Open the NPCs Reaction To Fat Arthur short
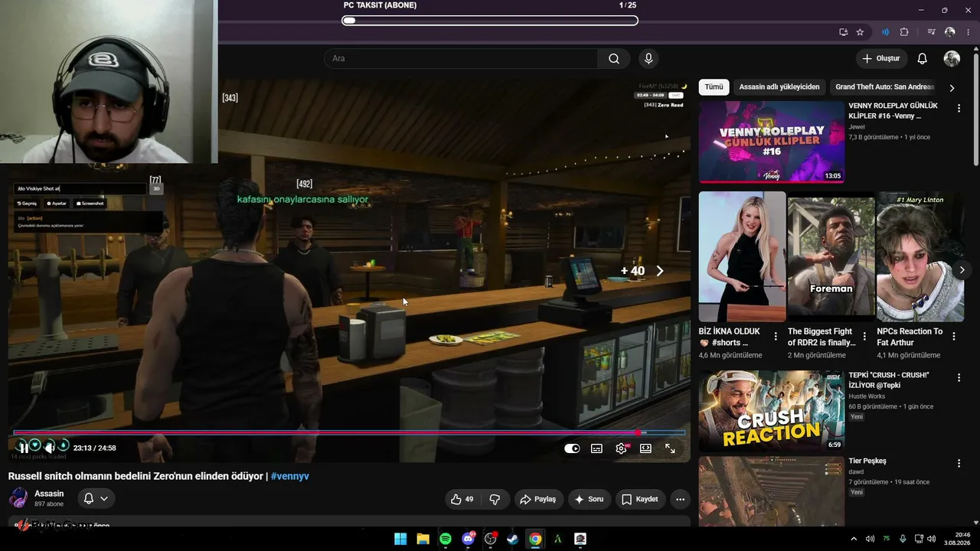 click(920, 256)
